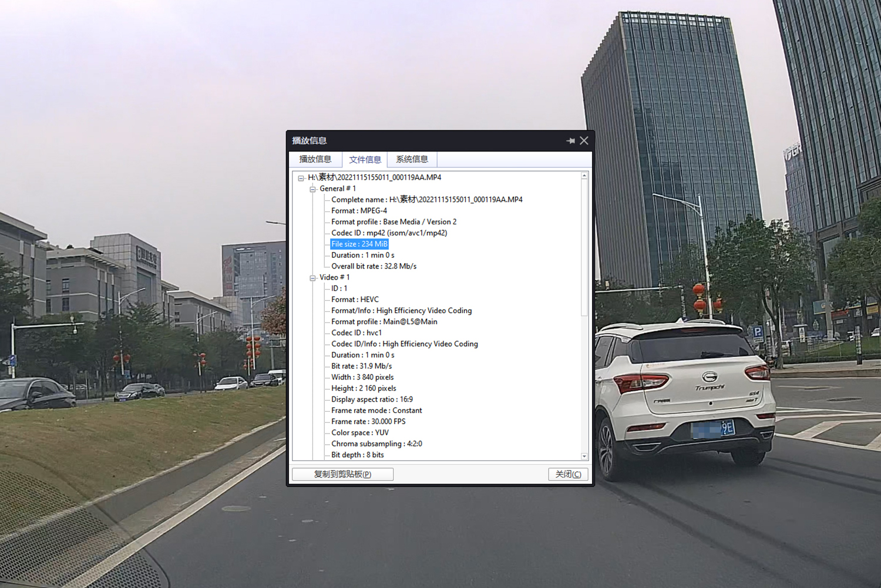Screen dimensions: 881x588
Task: Open the 系统信息 tab
Action: pos(412,159)
